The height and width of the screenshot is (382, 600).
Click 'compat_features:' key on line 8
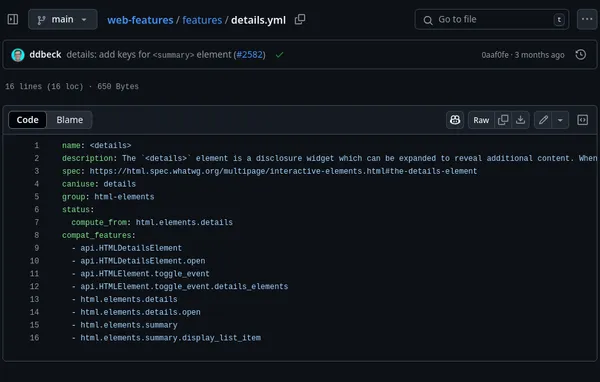click(99, 235)
